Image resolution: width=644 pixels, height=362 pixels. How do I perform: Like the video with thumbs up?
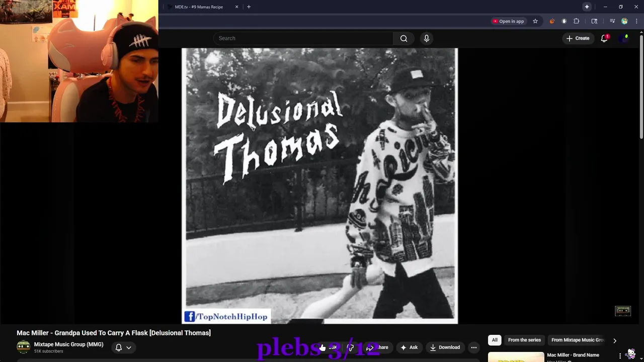click(328, 347)
